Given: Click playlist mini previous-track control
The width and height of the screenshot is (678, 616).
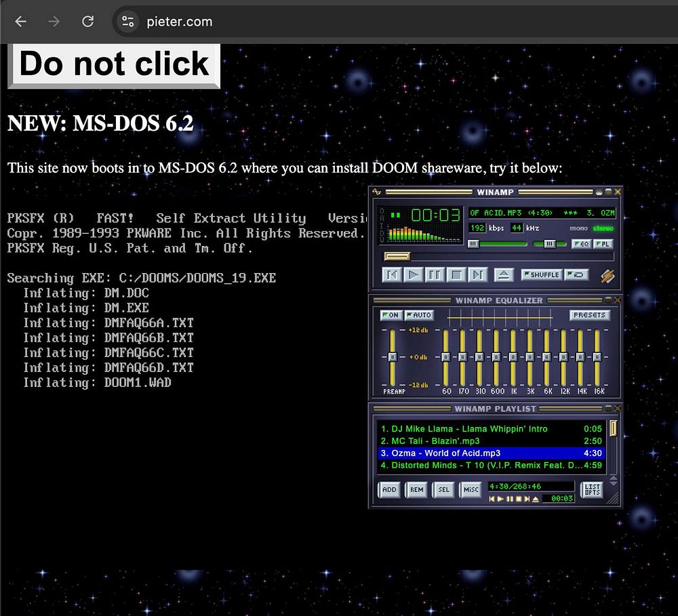Looking at the screenshot, I should pos(492,499).
